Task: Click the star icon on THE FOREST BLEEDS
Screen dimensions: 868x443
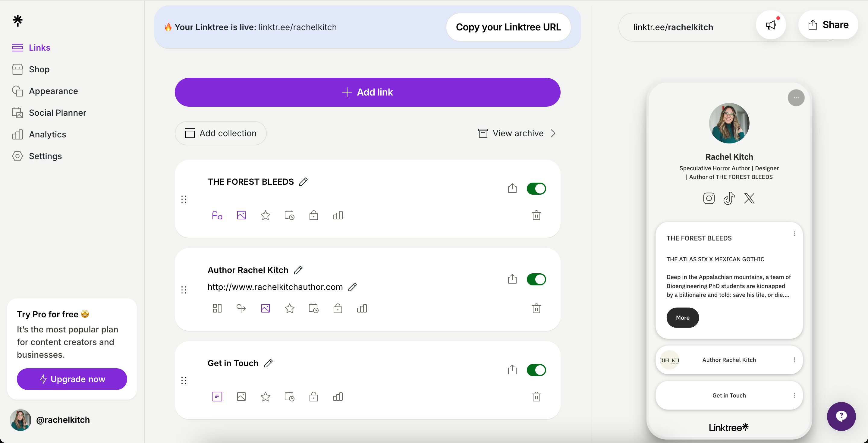Action: click(266, 215)
